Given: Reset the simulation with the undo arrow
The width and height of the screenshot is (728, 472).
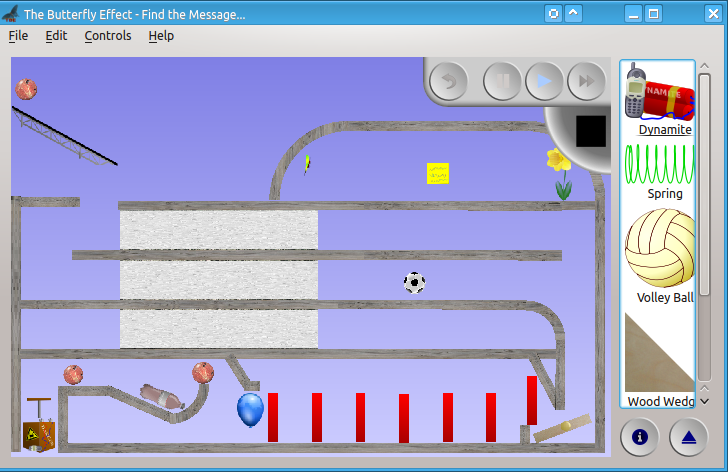Looking at the screenshot, I should tap(449, 81).
